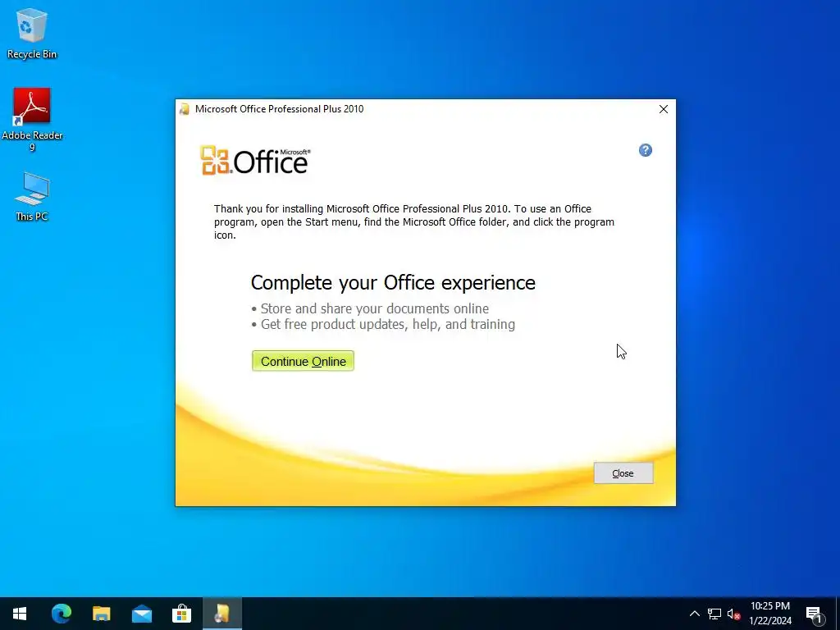Image resolution: width=840 pixels, height=630 pixels.
Task: Click the Office logo in the dialog
Action: click(x=255, y=160)
